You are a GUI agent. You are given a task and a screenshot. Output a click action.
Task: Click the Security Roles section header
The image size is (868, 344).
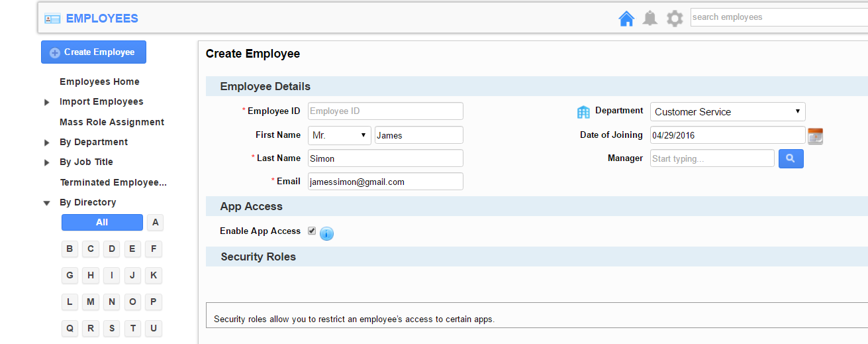click(537, 257)
